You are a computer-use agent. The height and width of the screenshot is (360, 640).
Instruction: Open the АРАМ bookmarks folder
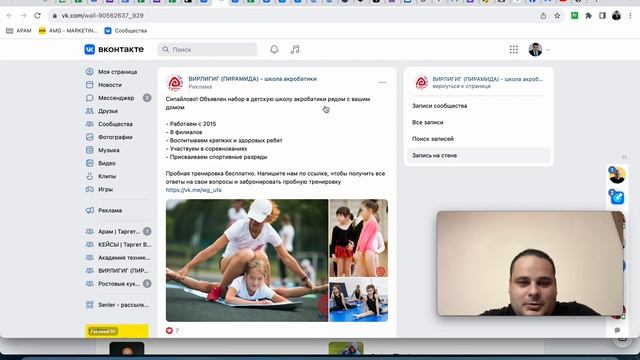click(19, 31)
